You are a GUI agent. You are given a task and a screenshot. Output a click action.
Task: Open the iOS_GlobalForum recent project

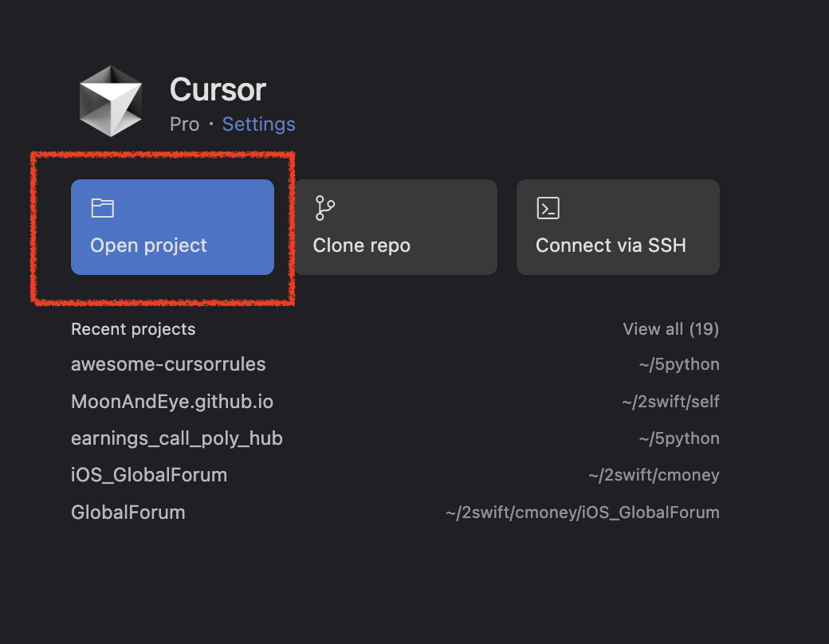click(x=395, y=475)
